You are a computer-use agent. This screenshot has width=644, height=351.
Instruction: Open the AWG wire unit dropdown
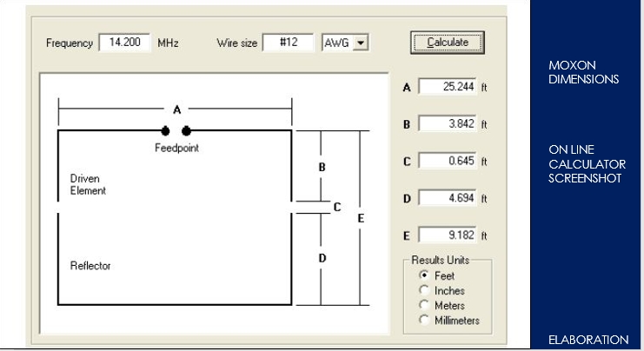[361, 43]
